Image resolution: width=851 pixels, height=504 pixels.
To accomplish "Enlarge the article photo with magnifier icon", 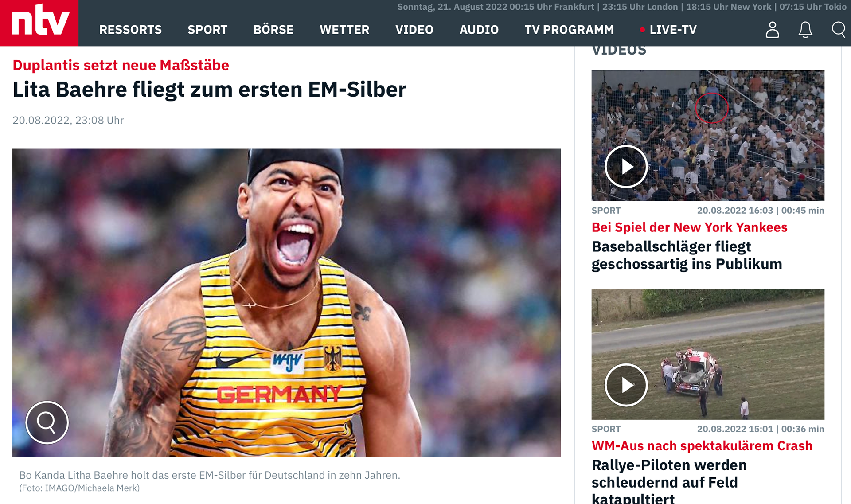I will (47, 422).
